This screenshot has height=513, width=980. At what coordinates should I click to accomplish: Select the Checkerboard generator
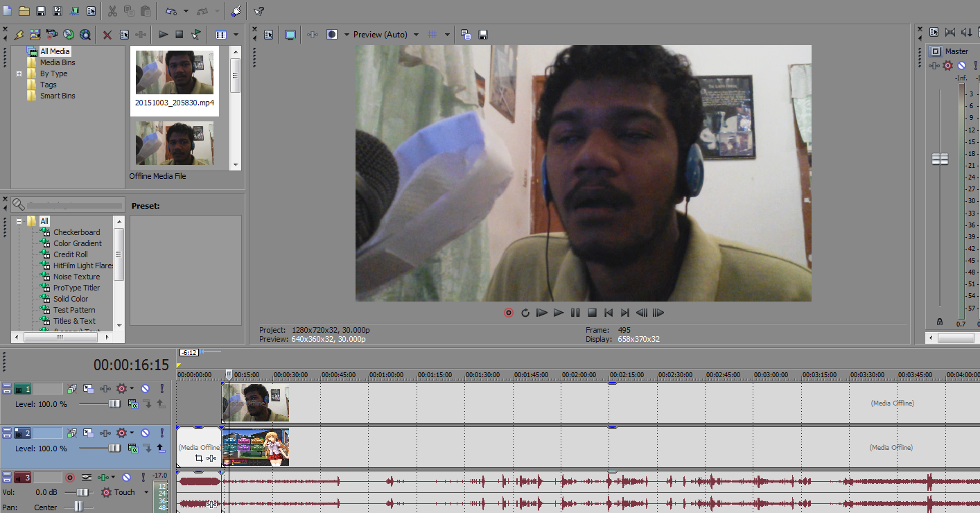coord(76,232)
